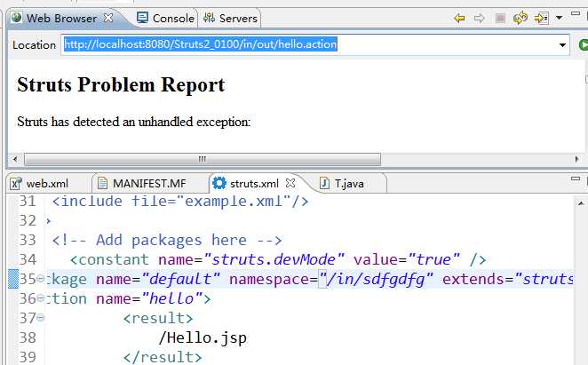Click the 'default' package name value
This screenshot has height=365, width=588.
pyautogui.click(x=180, y=279)
